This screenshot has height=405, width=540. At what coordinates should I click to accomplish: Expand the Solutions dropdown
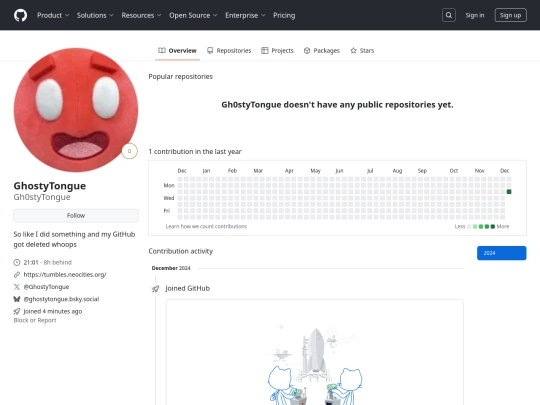(95, 15)
